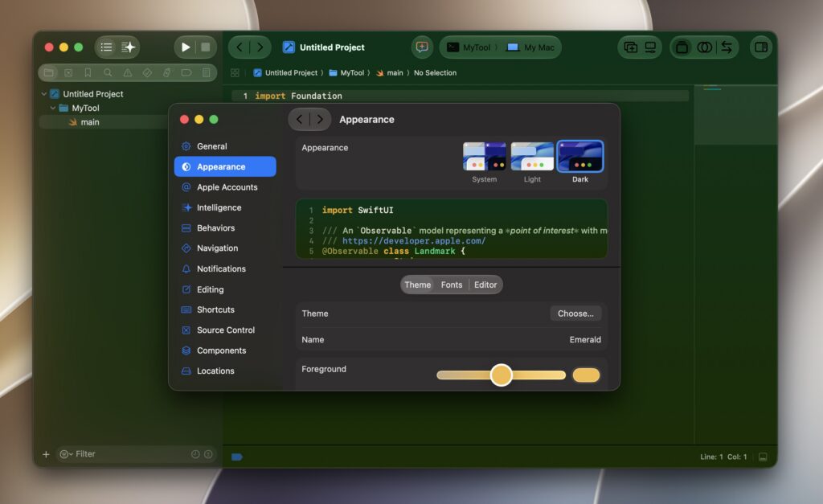Choose the Light appearance thumbnail
823x504 pixels.
(532, 157)
